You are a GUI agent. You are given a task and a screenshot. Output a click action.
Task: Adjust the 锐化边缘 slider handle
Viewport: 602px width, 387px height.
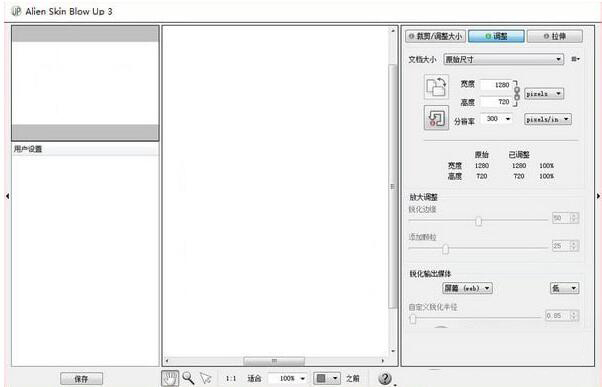point(478,221)
